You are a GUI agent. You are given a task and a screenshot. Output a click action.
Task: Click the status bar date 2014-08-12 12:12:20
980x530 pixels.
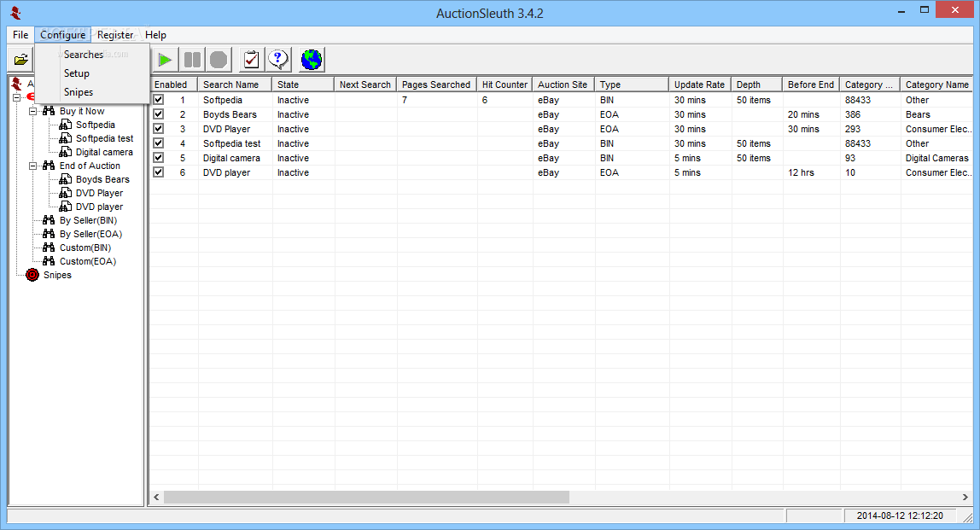pyautogui.click(x=900, y=515)
